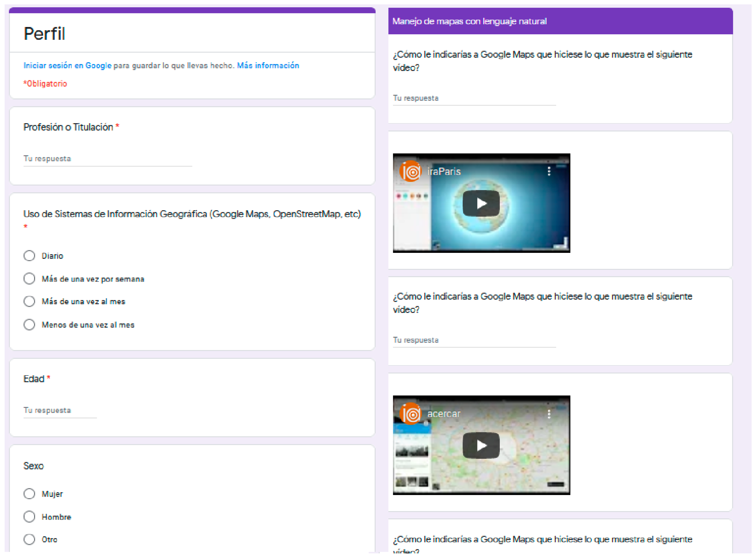Select the Diario radio option

(29, 256)
